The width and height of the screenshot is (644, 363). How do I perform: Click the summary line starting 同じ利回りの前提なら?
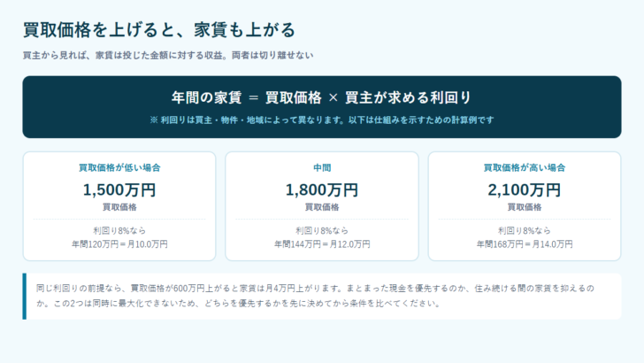click(315, 289)
